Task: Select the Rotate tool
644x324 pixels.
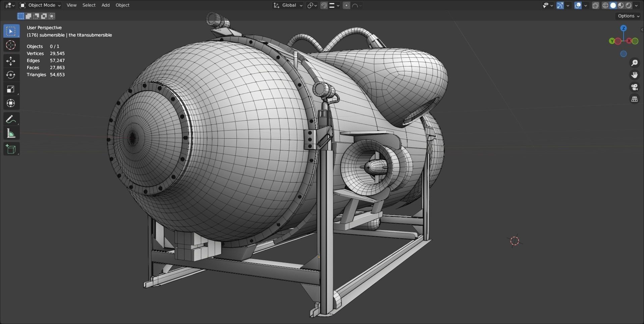Action: 11,75
